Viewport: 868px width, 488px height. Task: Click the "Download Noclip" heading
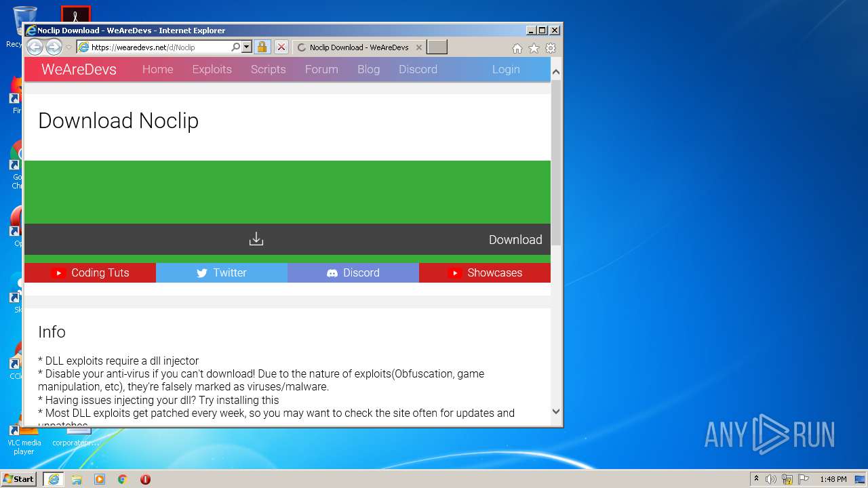tap(118, 121)
